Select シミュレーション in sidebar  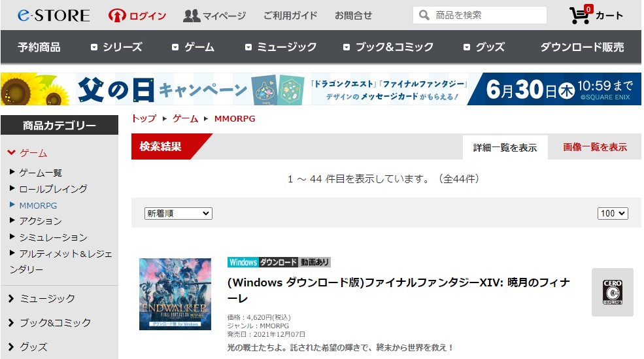[x=54, y=237]
